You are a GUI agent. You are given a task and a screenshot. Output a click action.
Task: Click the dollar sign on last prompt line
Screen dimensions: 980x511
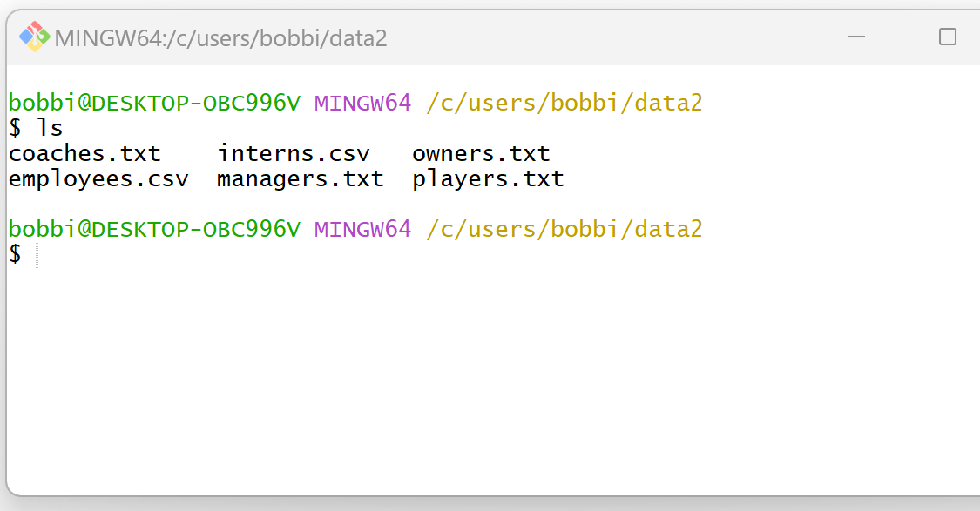15,255
